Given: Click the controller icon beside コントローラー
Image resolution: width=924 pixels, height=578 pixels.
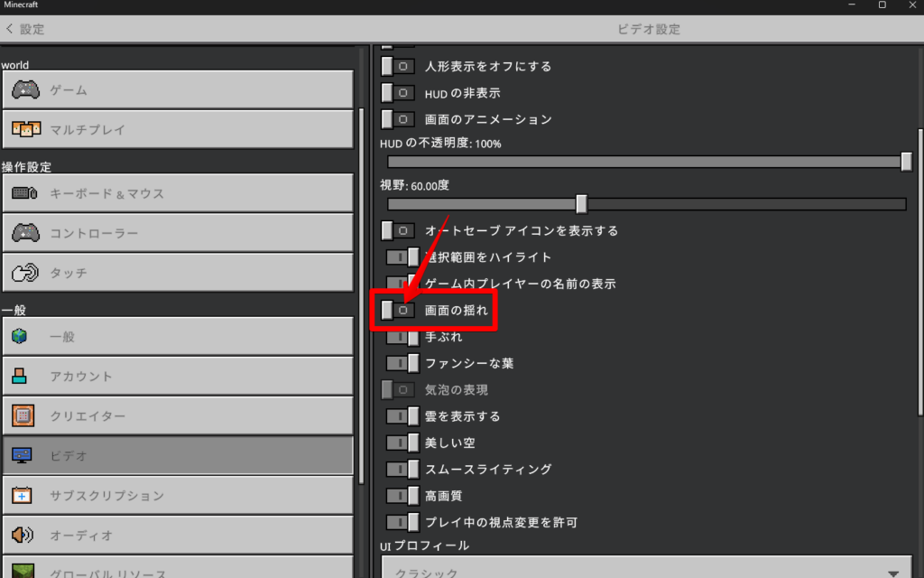Looking at the screenshot, I should [x=25, y=233].
